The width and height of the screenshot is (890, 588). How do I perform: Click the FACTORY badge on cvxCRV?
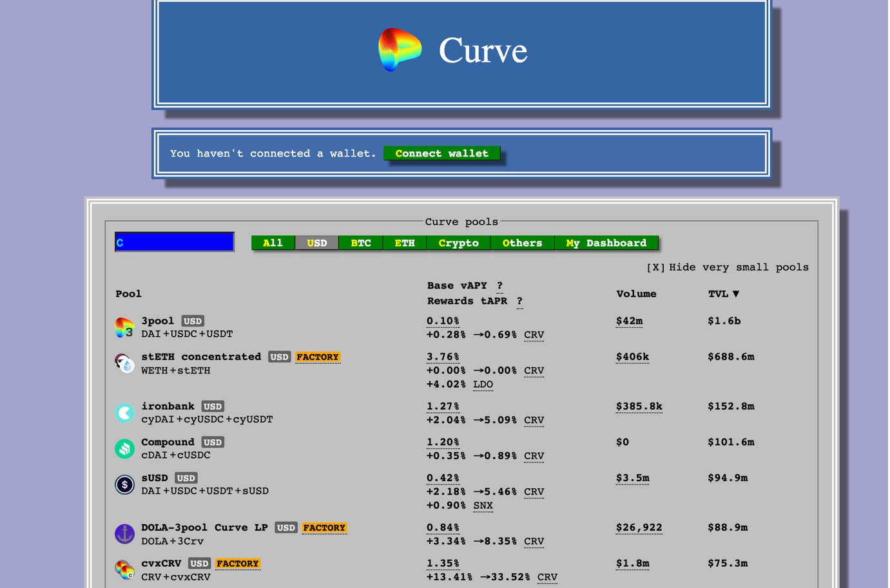(238, 564)
